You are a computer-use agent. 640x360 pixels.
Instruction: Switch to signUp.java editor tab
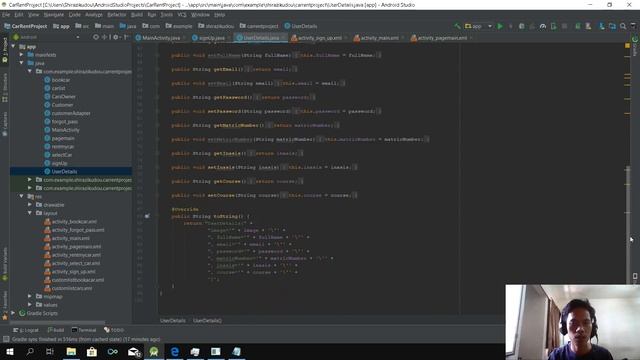pos(211,38)
